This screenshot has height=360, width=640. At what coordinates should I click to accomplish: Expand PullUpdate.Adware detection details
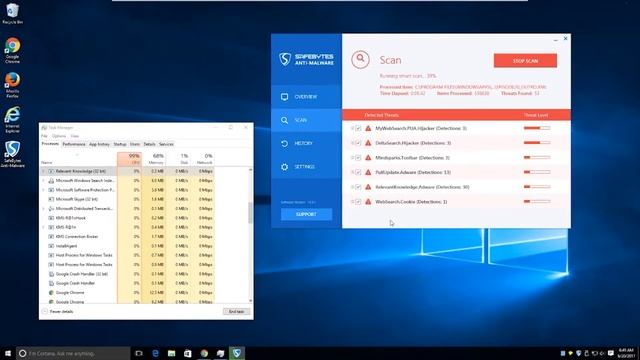(352, 172)
